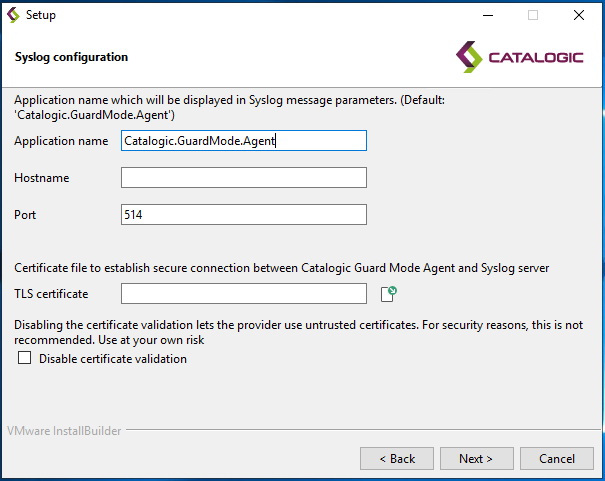Screen dimensions: 605x481
Task: Click the TLS certificate path field
Action: [243, 293]
